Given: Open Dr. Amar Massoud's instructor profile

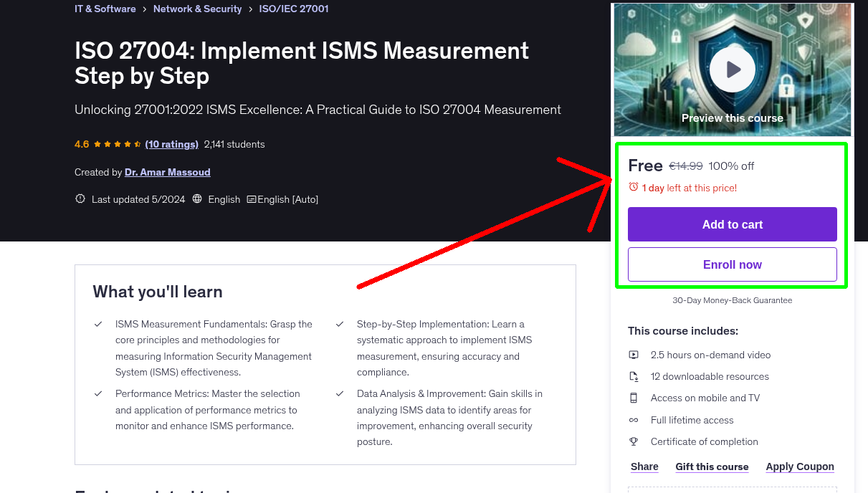Looking at the screenshot, I should point(167,172).
